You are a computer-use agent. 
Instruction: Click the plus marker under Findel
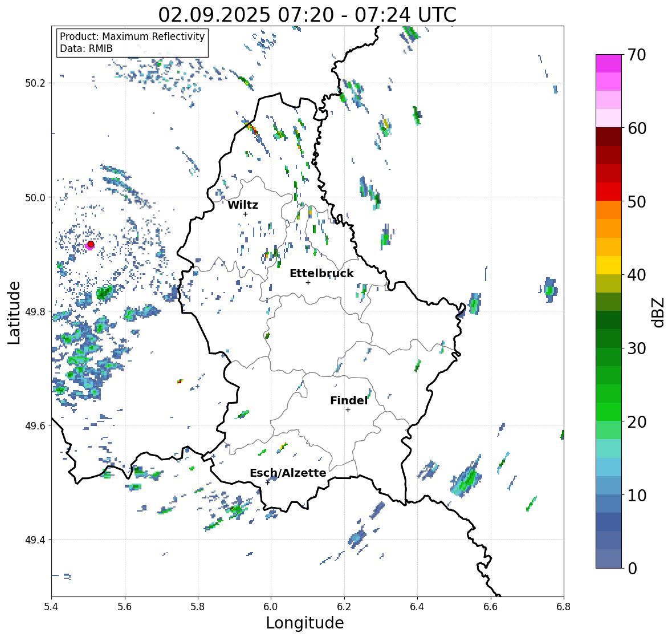(348, 410)
